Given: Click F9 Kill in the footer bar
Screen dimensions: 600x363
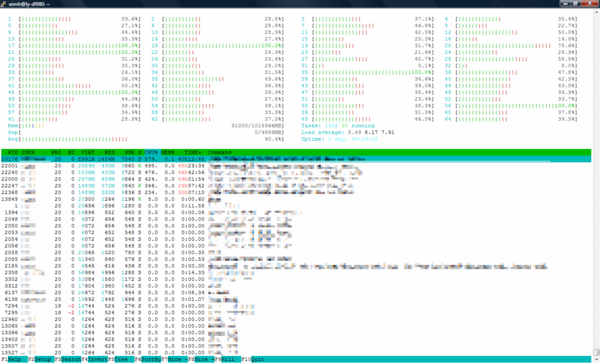Looking at the screenshot, I should coord(228,360).
